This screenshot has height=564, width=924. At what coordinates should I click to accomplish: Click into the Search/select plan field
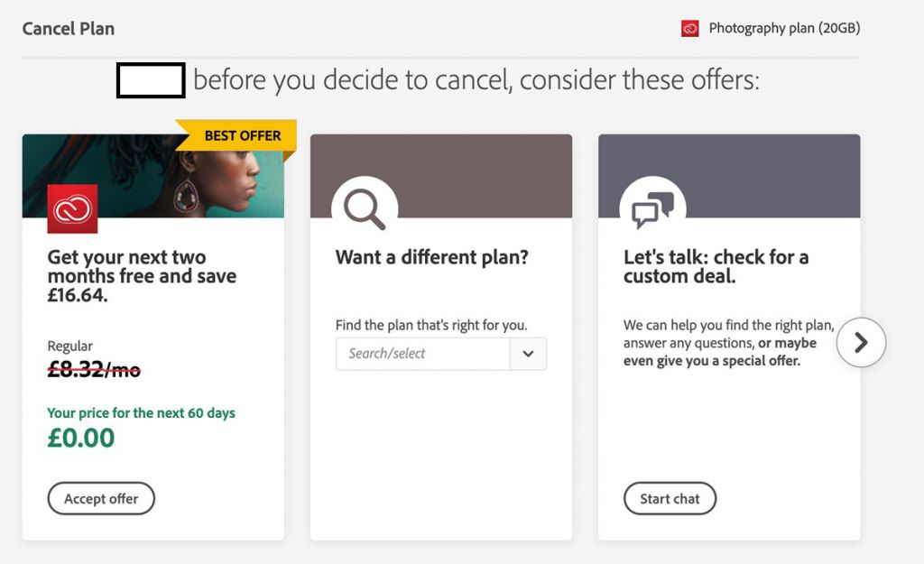[422, 354]
